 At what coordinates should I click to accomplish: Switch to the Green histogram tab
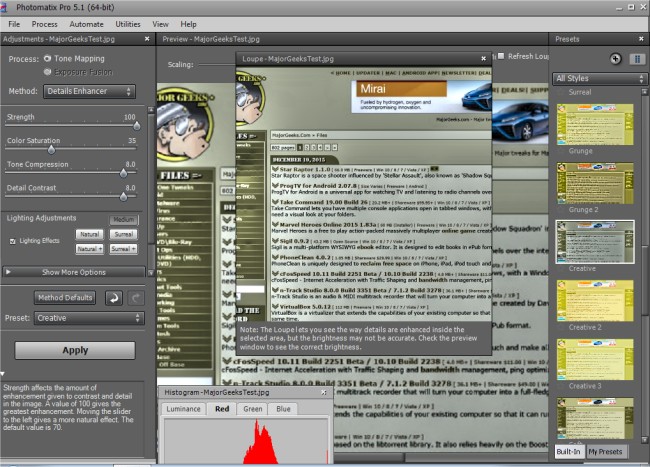click(x=253, y=409)
